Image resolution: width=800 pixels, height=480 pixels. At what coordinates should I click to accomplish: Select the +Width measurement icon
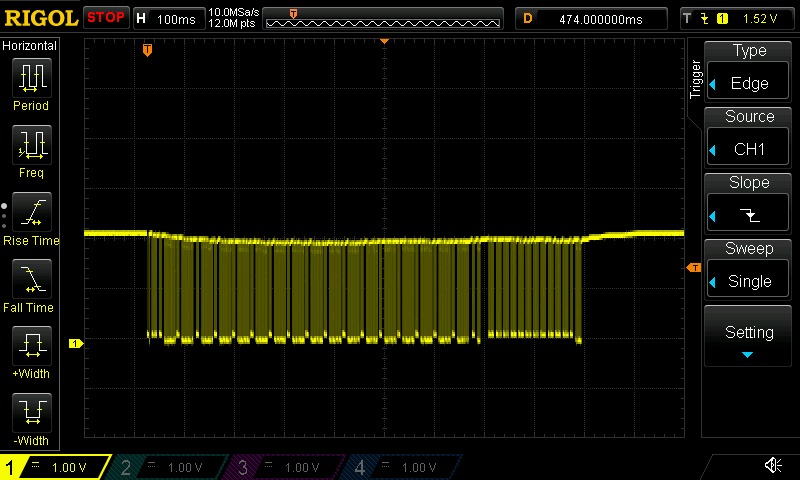coord(30,353)
